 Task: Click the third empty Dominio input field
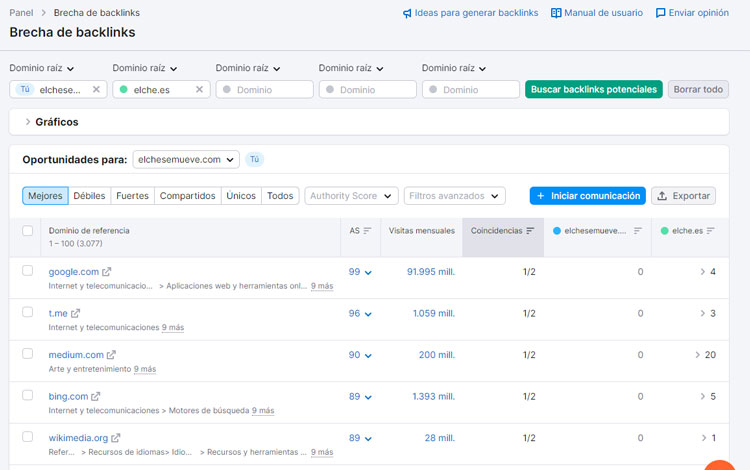click(265, 89)
